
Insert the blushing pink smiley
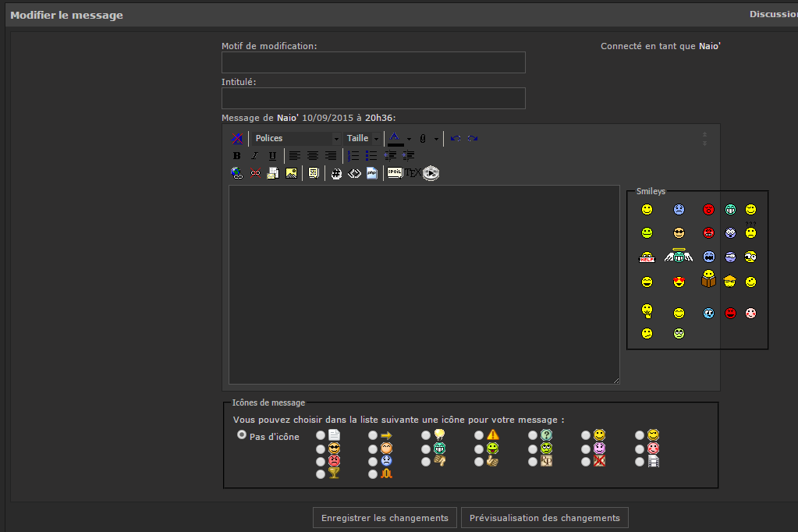[750, 313]
